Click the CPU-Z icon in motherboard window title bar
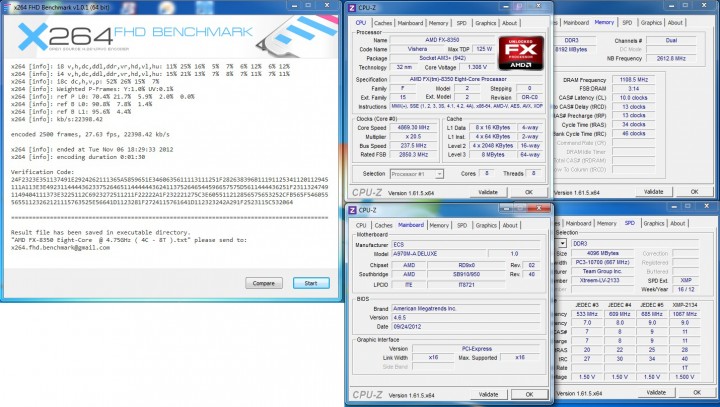 tap(352, 210)
